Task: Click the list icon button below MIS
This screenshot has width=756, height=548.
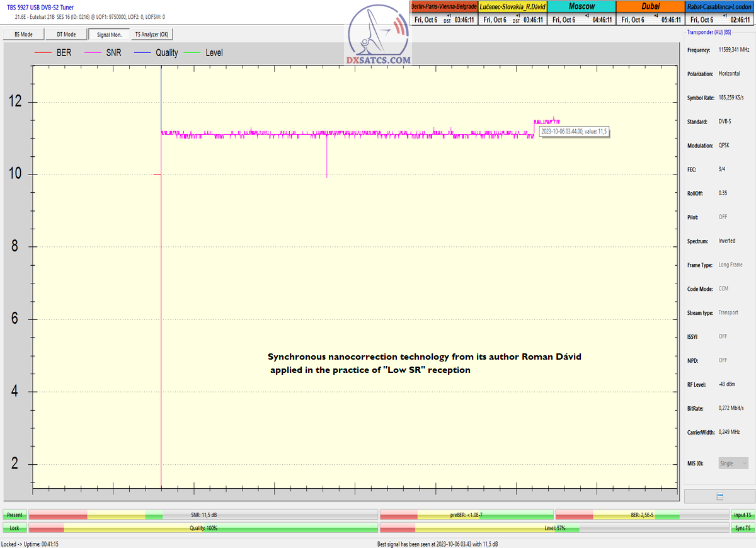Action: [719, 496]
